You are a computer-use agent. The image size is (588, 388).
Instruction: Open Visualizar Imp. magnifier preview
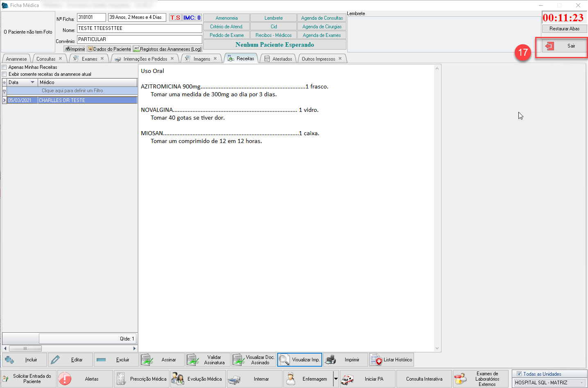coord(284,360)
